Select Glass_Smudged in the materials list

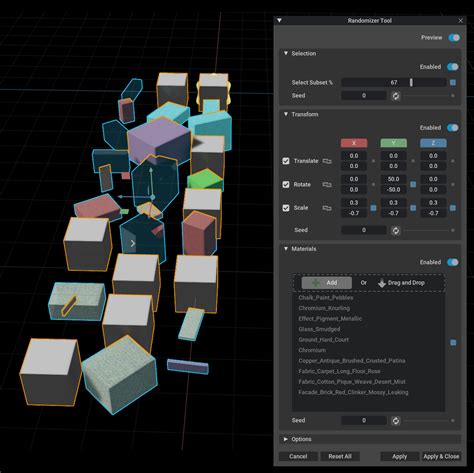click(319, 329)
